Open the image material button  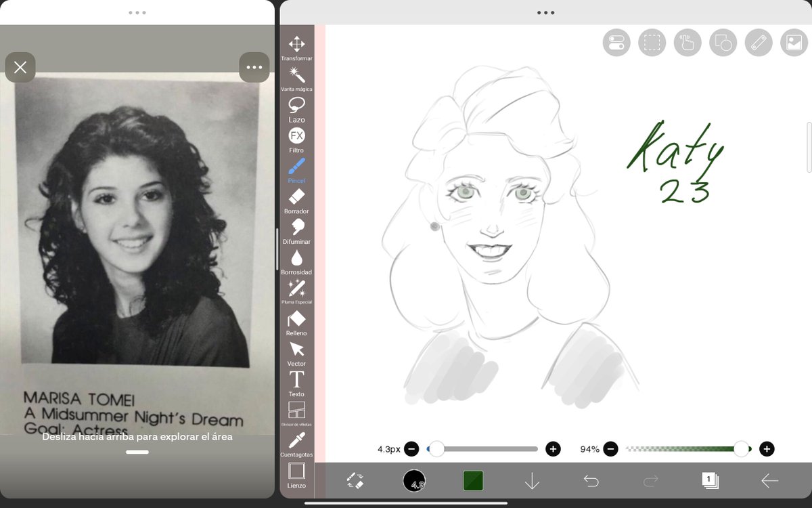point(794,43)
